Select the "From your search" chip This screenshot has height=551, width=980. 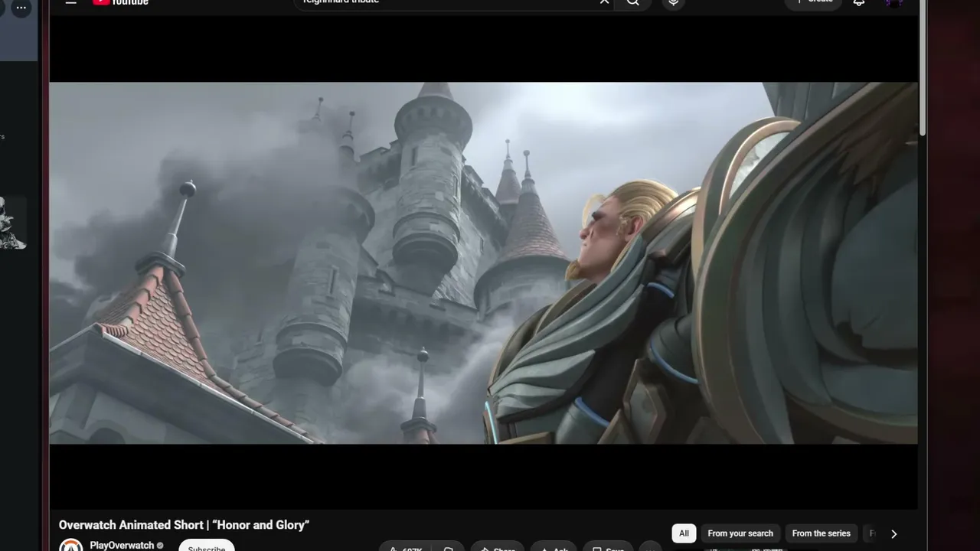point(740,533)
